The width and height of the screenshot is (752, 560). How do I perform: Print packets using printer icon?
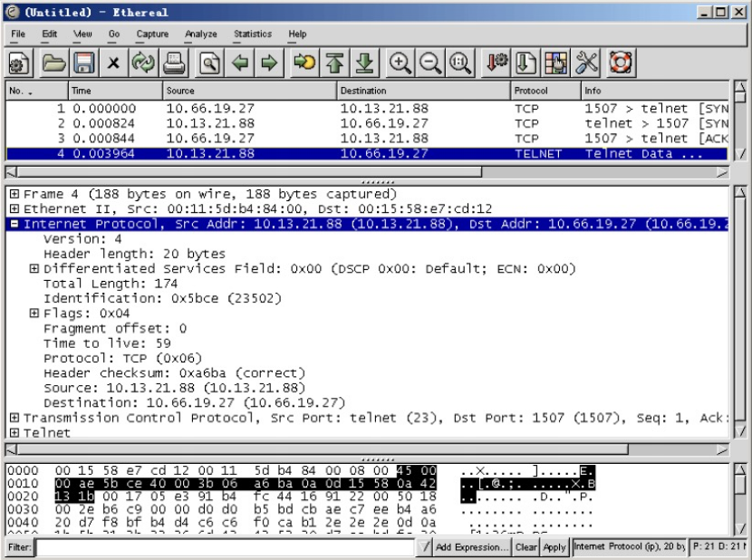174,63
